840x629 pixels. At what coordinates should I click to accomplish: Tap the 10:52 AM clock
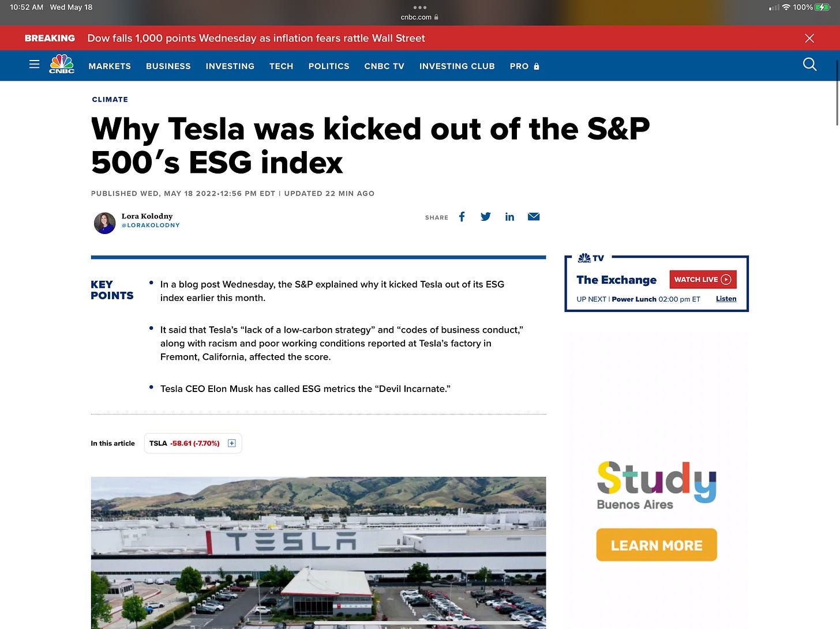pyautogui.click(x=27, y=7)
